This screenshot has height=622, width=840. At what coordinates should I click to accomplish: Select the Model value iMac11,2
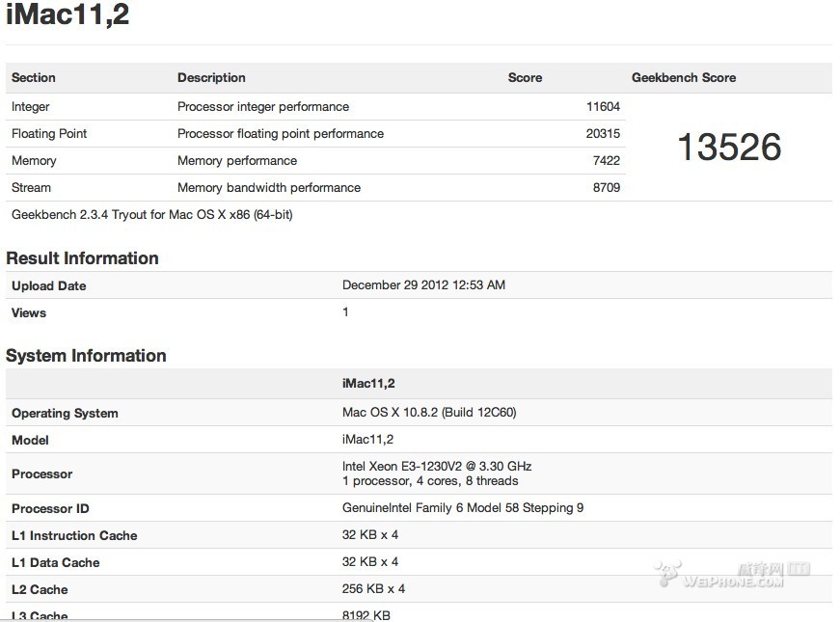(367, 440)
